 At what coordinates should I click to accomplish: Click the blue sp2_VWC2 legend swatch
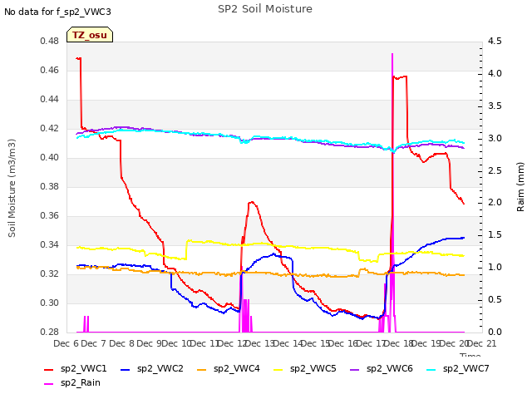click(126, 369)
